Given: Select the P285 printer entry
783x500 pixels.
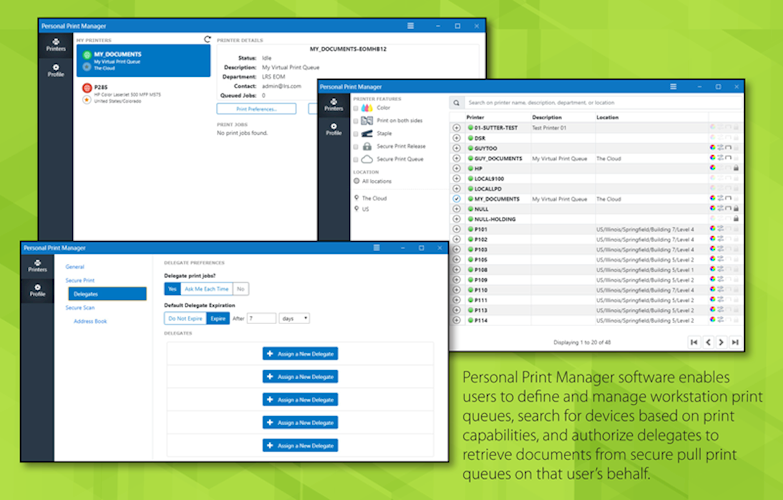Looking at the screenshot, I should click(143, 94).
